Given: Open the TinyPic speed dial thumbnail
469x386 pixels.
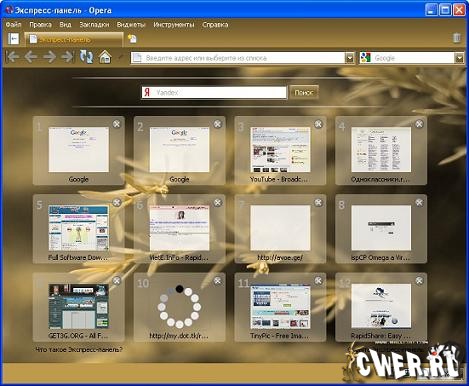Looking at the screenshot, I should tap(280, 306).
